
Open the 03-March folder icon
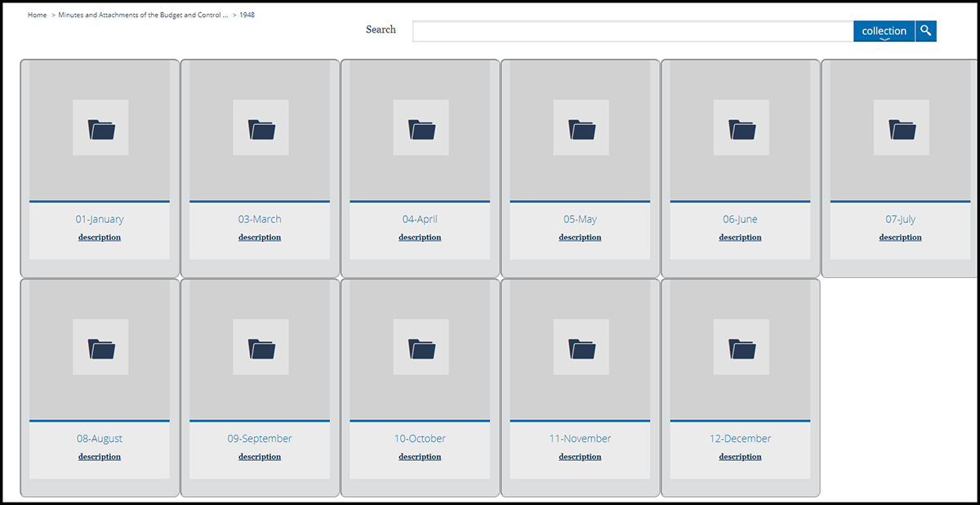[261, 128]
